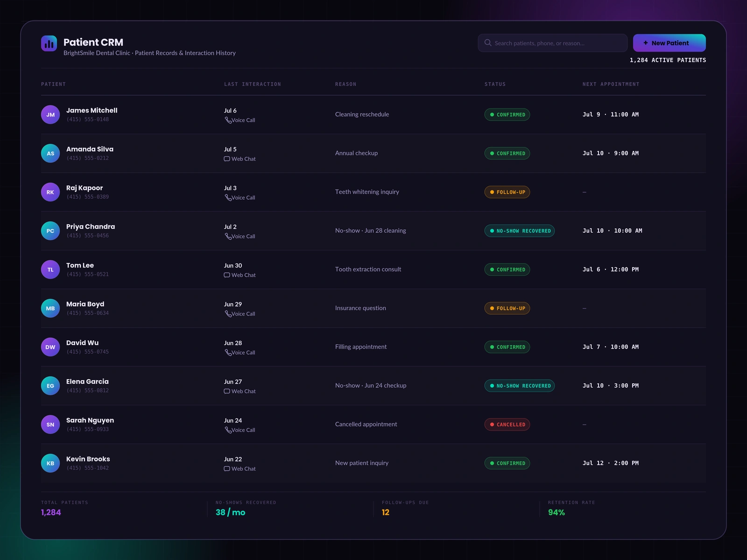Click the STATUS column header
This screenshot has height=560, width=747.
coord(495,84)
